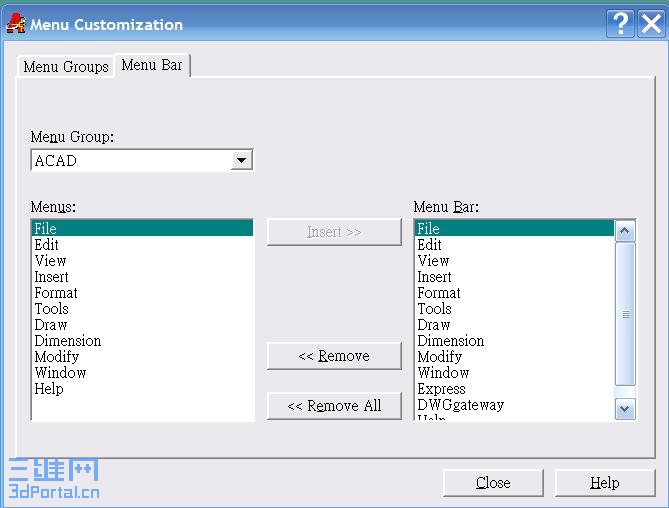669x508 pixels.
Task: Select Draw in the Menus list
Action: (143, 325)
